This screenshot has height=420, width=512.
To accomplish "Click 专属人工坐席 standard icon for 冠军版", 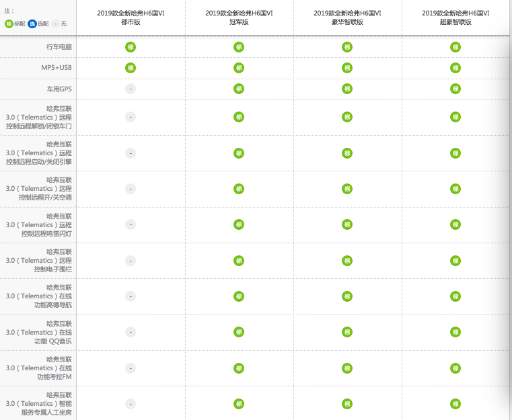I will coord(239,404).
